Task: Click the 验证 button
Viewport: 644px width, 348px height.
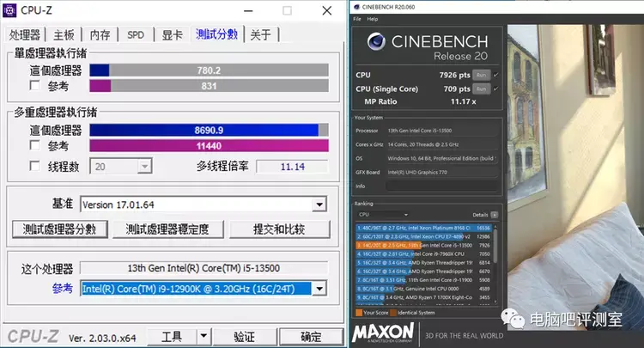Action: [x=245, y=337]
